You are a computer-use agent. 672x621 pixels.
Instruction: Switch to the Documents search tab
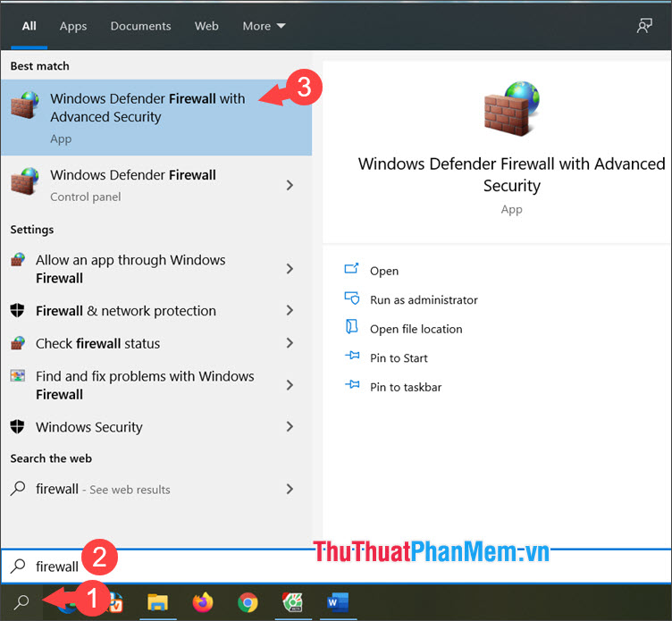pyautogui.click(x=140, y=26)
